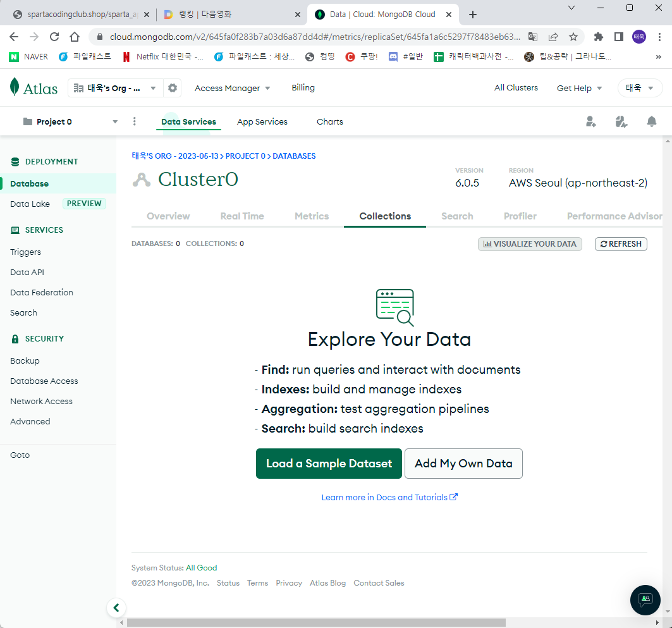This screenshot has width=672, height=628.
Task: Open Performance Advisor tab
Action: 614,216
